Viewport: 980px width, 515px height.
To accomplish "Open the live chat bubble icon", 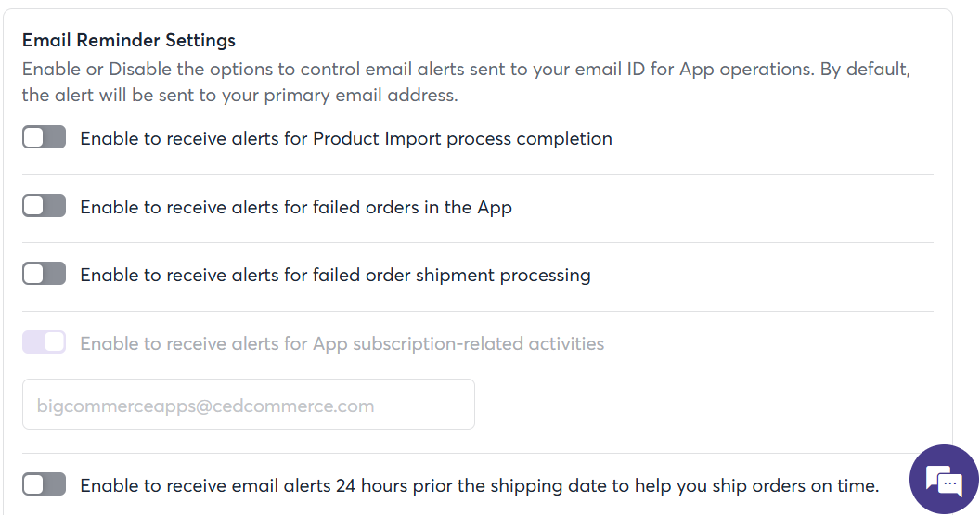I will [x=944, y=480].
